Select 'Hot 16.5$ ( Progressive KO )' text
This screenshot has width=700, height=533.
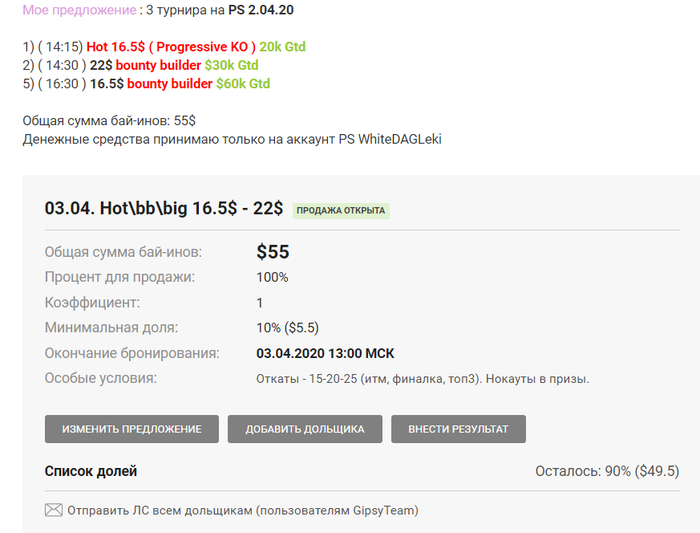click(x=171, y=47)
